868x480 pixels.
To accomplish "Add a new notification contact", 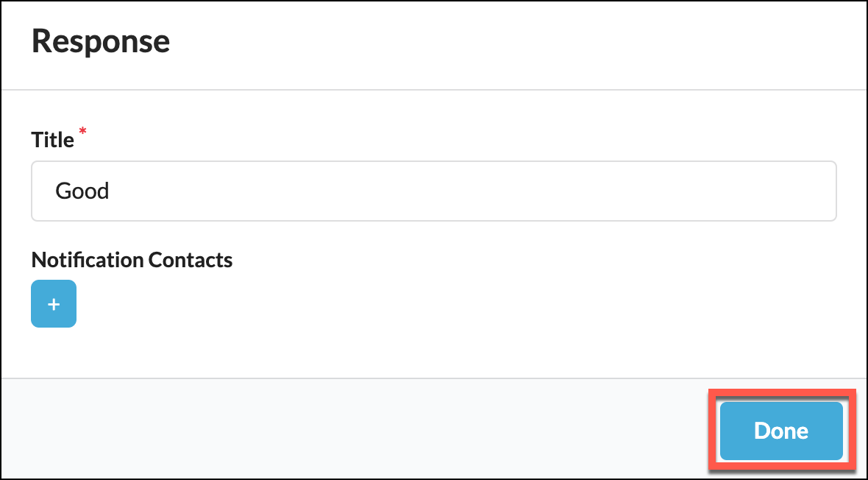I will 54,304.
